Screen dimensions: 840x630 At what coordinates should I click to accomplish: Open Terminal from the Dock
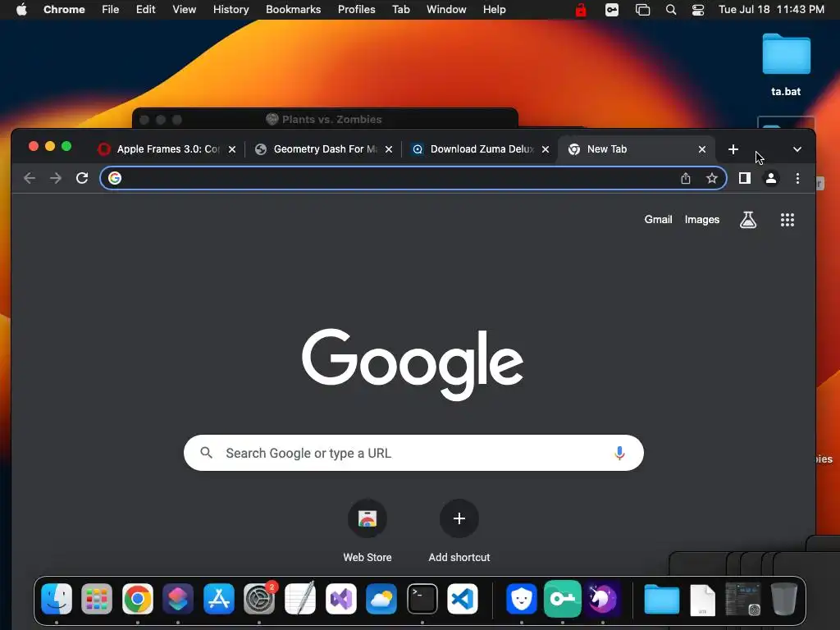[422, 599]
